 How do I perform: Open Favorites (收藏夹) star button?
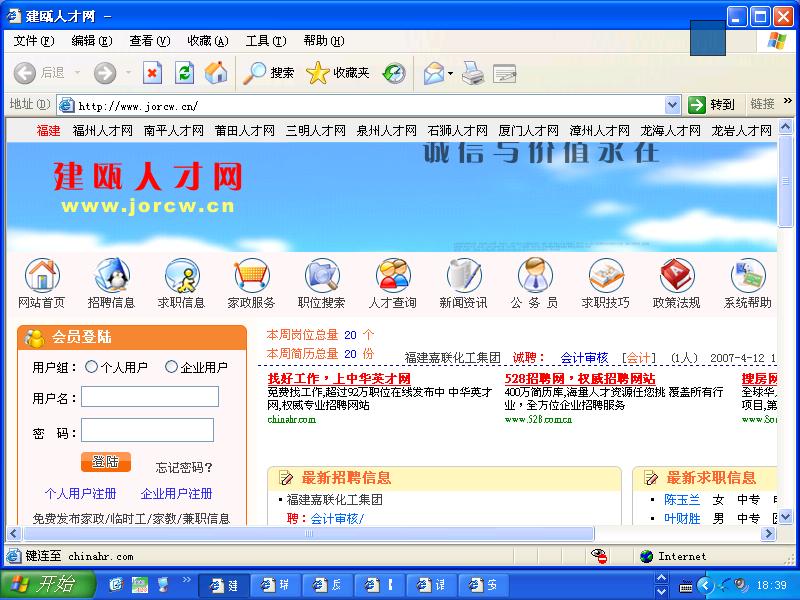click(337, 73)
